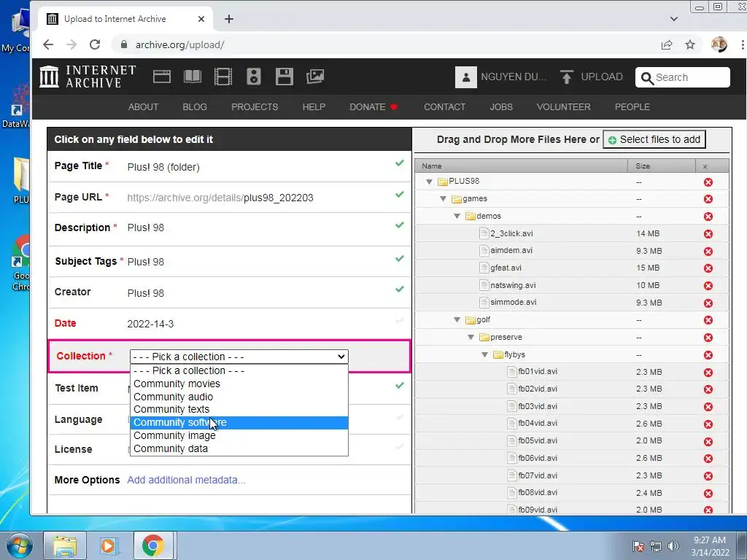
Task: Click the UPLOAD text link in header
Action: point(602,77)
